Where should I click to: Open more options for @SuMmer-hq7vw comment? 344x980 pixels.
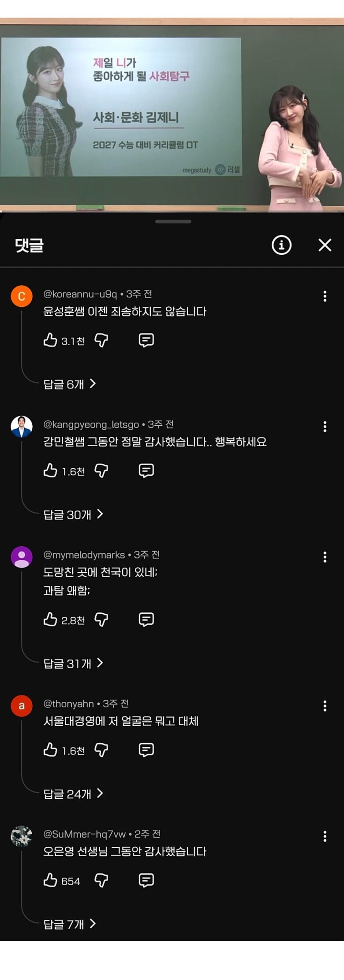tap(325, 837)
